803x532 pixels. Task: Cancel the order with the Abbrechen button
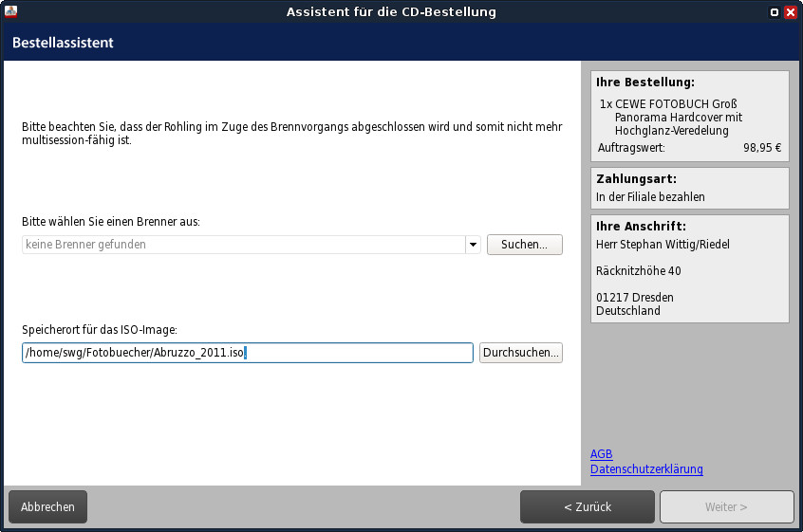(47, 506)
